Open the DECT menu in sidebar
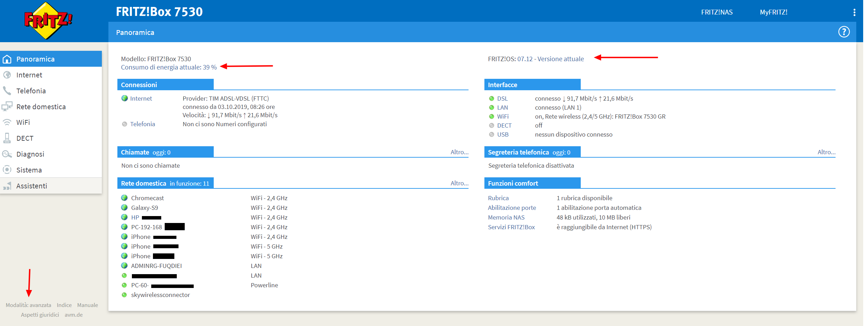 pos(51,138)
